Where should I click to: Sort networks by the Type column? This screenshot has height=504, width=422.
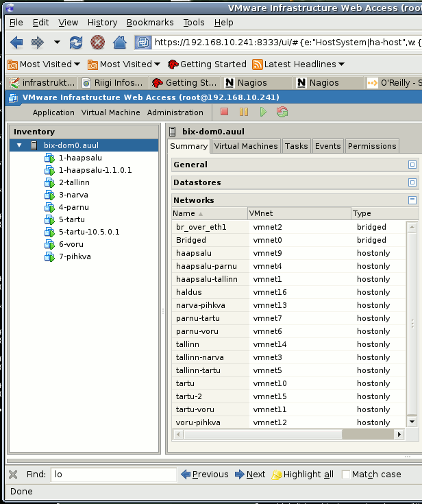click(x=385, y=213)
